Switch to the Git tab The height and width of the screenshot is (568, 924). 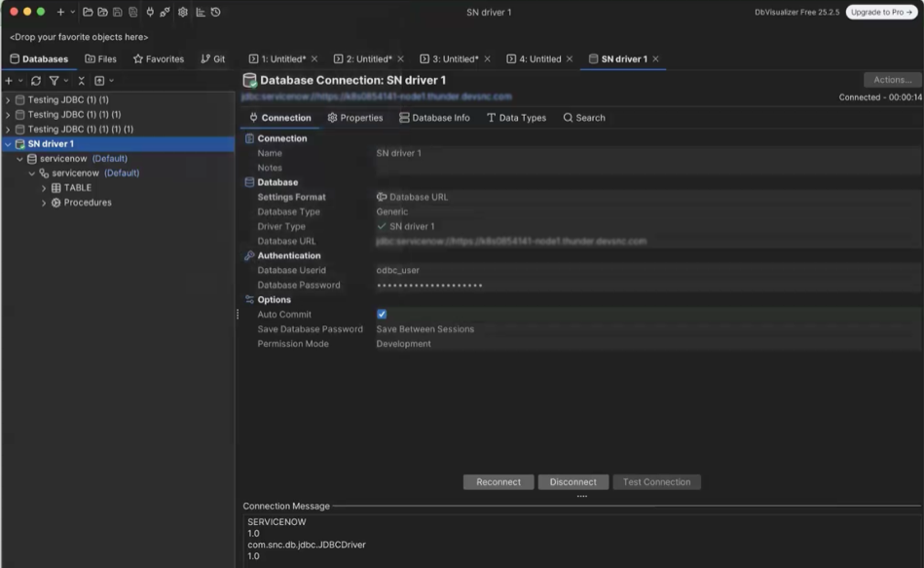(x=212, y=59)
